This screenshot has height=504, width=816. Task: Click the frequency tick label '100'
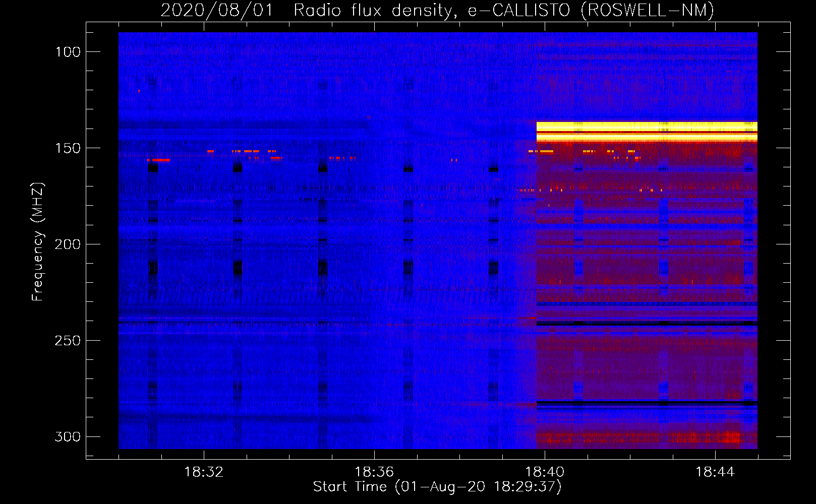(x=68, y=52)
